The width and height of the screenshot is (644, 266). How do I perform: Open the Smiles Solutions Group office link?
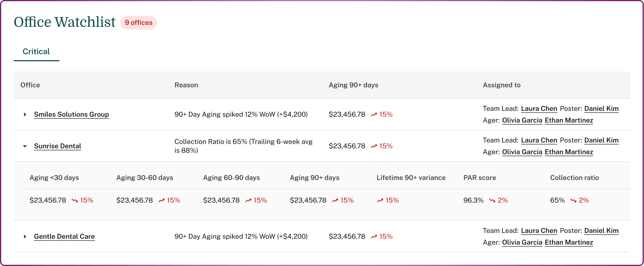[71, 115]
